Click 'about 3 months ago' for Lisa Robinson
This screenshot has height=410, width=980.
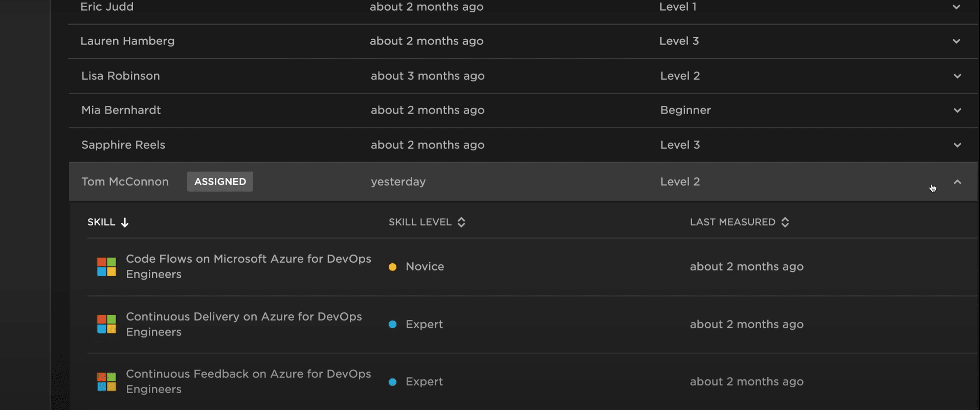(428, 76)
